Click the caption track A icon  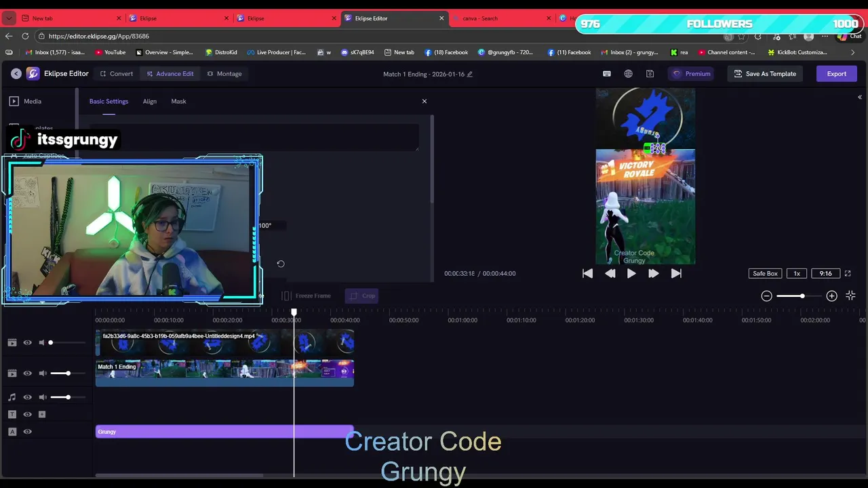click(x=12, y=432)
